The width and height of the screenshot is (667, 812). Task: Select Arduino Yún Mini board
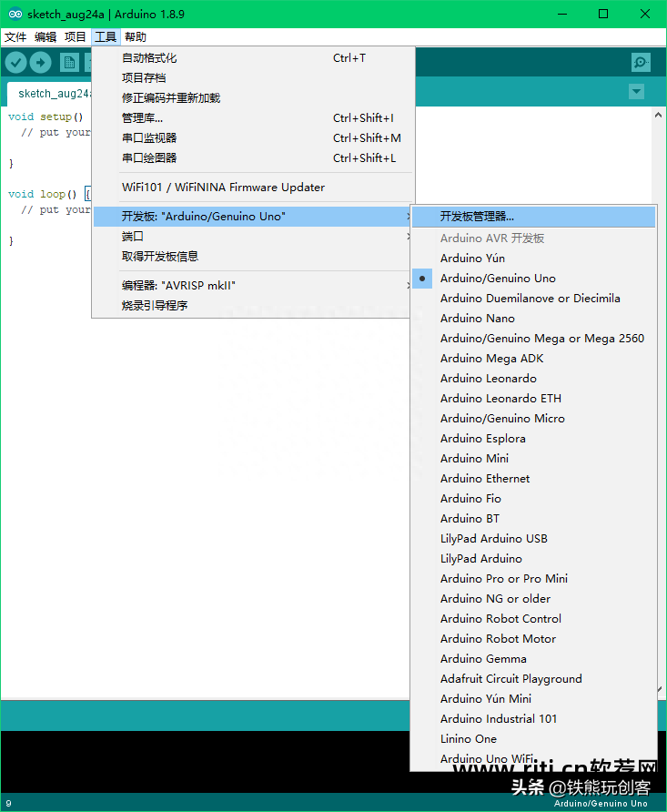[x=533, y=698]
